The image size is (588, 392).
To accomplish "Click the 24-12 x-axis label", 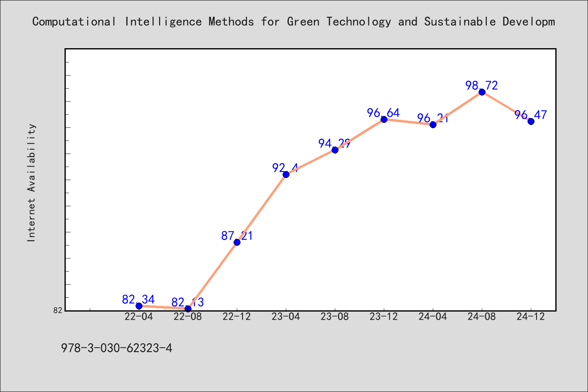I will [531, 316].
